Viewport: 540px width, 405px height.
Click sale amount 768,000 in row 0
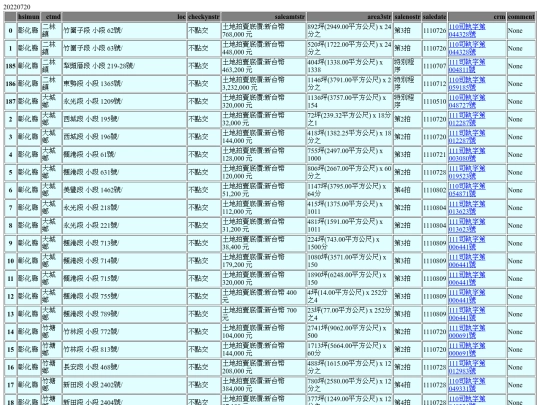point(263,30)
